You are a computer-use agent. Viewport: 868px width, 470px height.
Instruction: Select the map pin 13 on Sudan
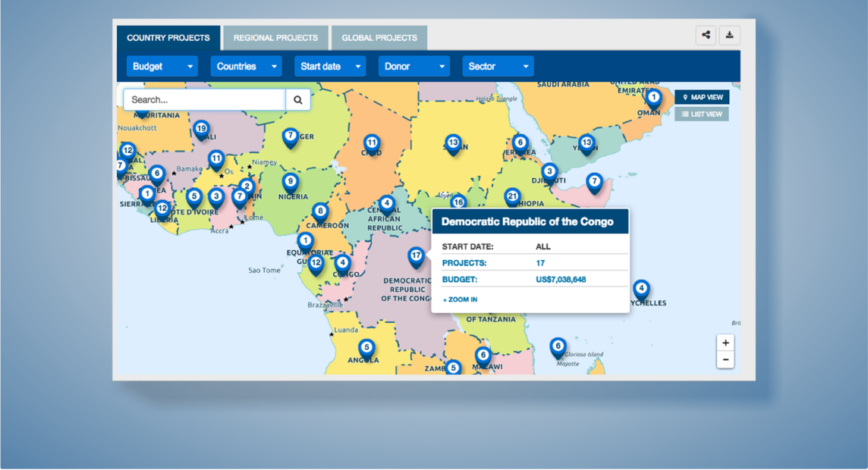[454, 144]
